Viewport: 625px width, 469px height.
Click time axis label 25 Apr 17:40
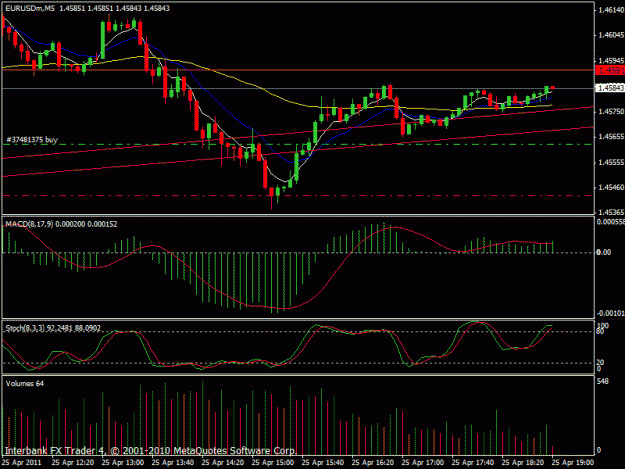473,463
